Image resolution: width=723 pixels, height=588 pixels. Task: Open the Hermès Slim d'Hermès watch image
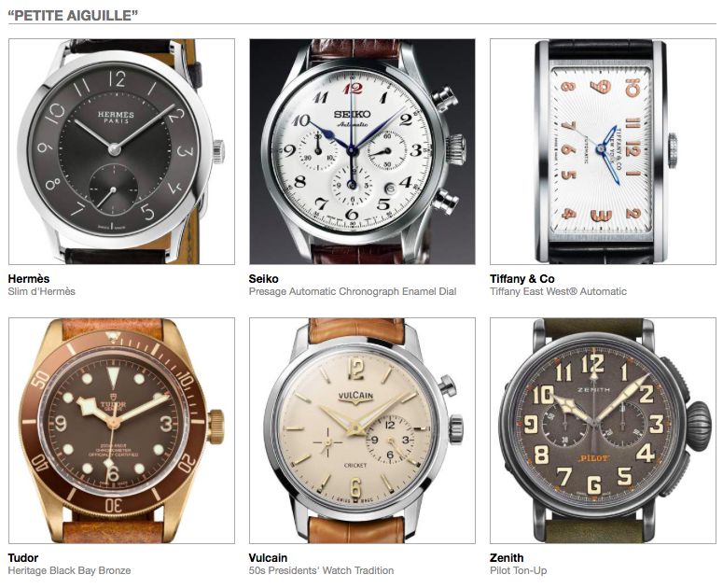point(121,152)
